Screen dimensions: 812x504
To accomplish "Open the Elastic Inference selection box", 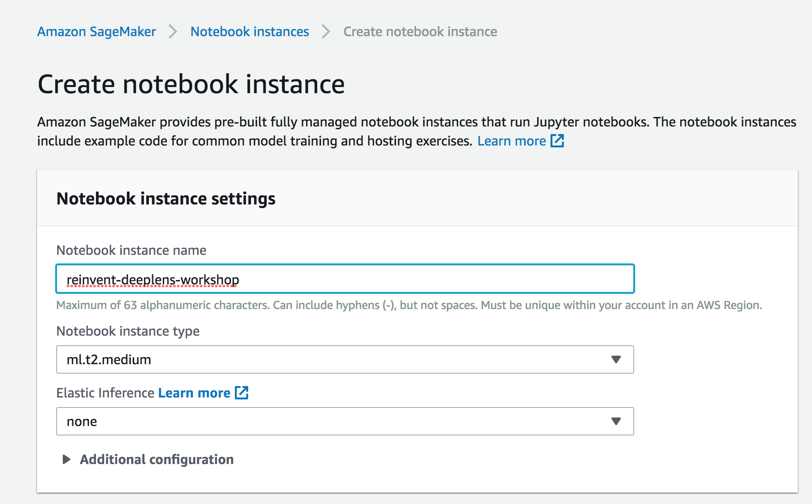I will pos(345,421).
